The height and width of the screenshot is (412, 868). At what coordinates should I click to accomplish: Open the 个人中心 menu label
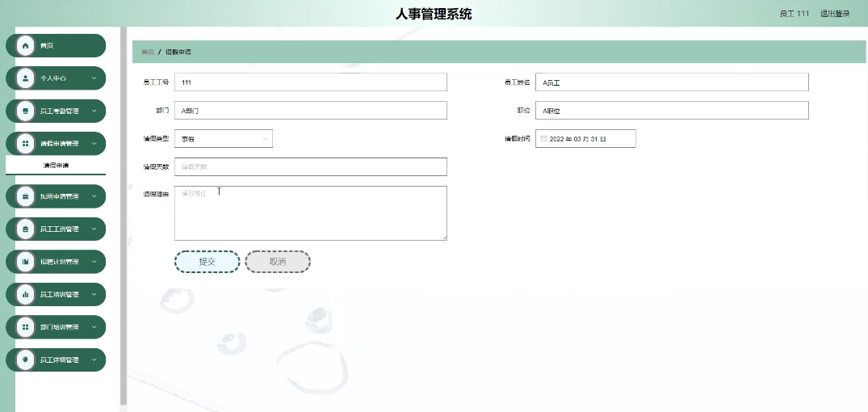click(x=53, y=78)
